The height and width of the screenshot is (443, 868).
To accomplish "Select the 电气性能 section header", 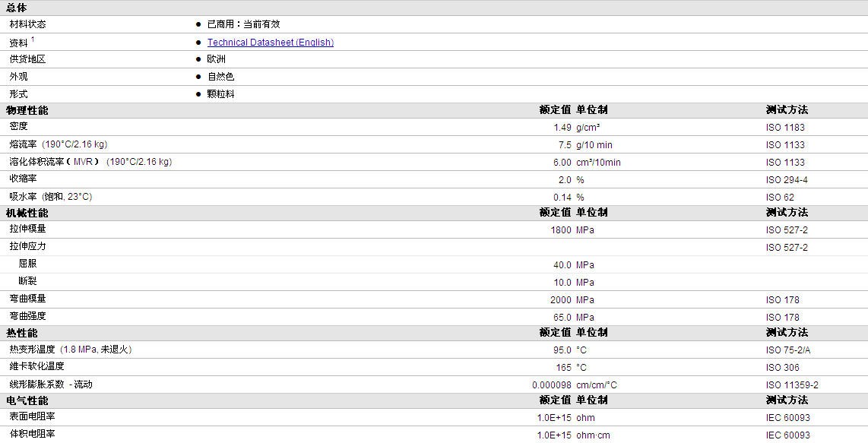I will (x=27, y=400).
